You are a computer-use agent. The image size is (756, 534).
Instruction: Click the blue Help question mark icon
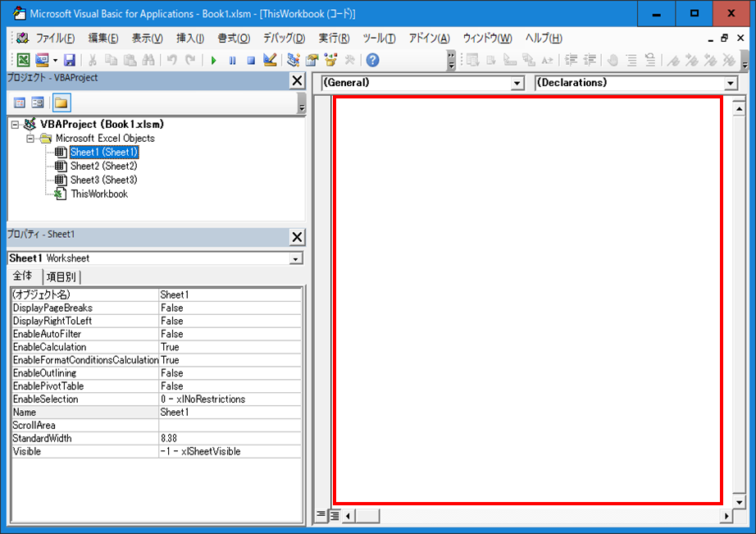(x=373, y=60)
